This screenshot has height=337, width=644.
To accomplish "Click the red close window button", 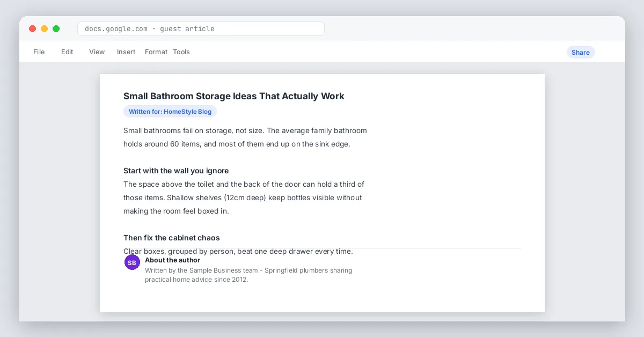I will tap(32, 29).
